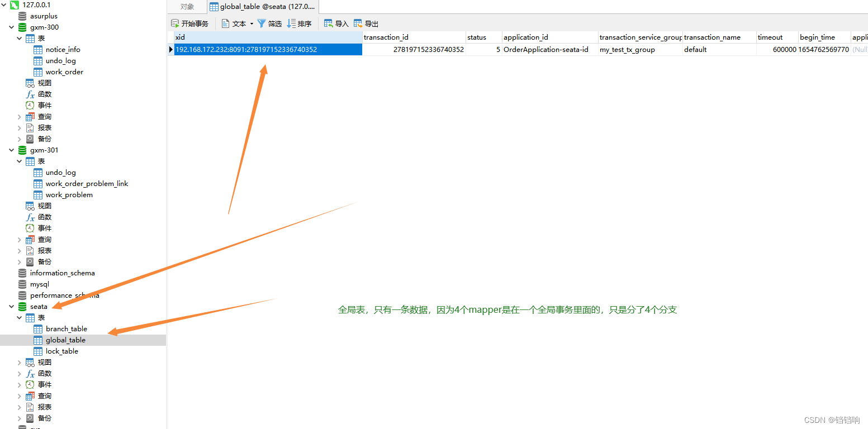Open the work_problem table
The image size is (868, 429).
click(69, 194)
